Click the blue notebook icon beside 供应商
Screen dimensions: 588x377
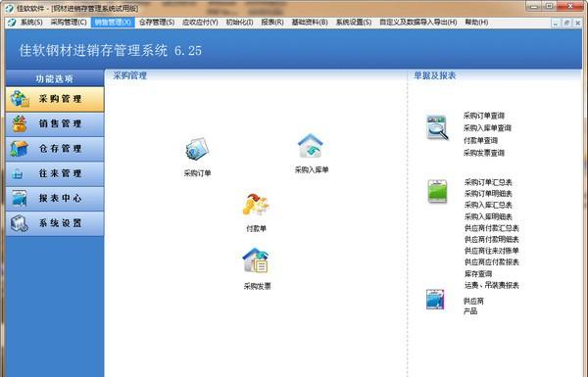pos(435,300)
